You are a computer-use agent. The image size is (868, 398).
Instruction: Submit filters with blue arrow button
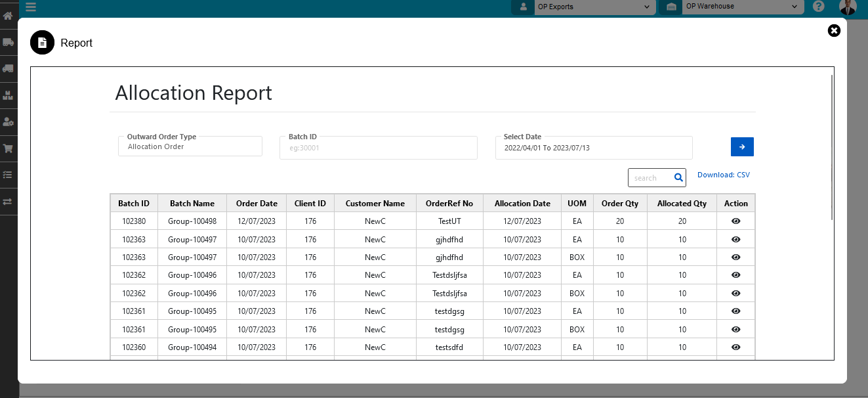point(742,146)
